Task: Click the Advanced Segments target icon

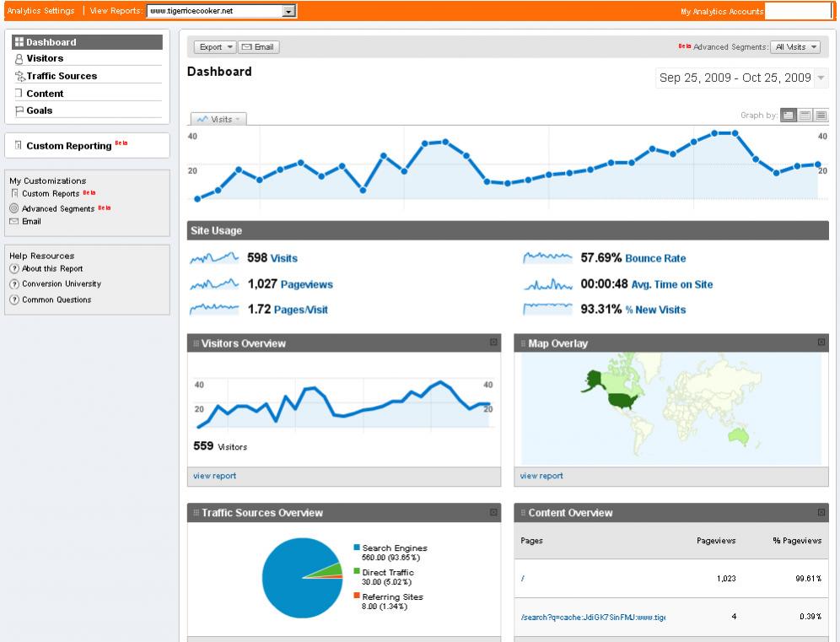Action: [14, 208]
